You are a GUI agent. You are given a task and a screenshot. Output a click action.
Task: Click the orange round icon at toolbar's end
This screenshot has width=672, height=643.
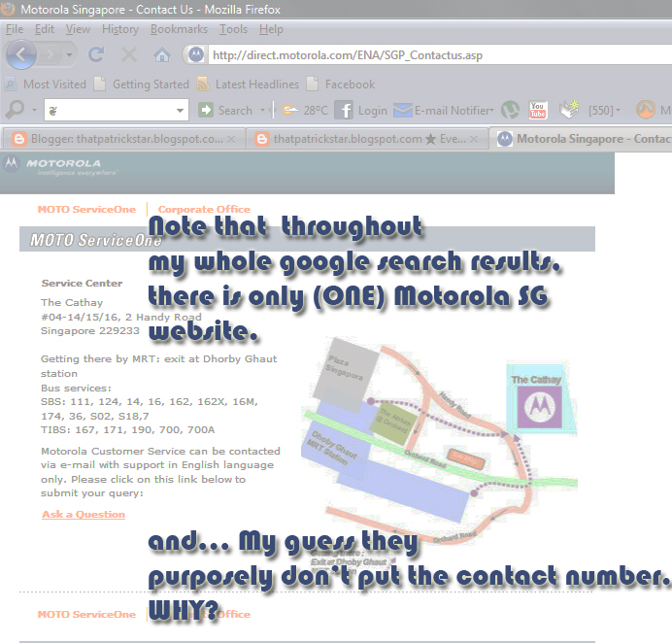coord(646,110)
